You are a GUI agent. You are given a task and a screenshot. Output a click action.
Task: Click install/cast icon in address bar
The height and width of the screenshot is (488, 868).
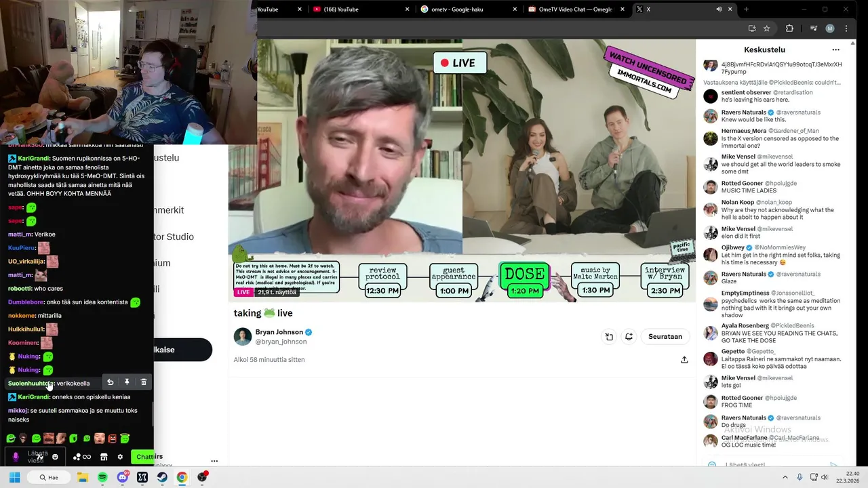tap(751, 28)
